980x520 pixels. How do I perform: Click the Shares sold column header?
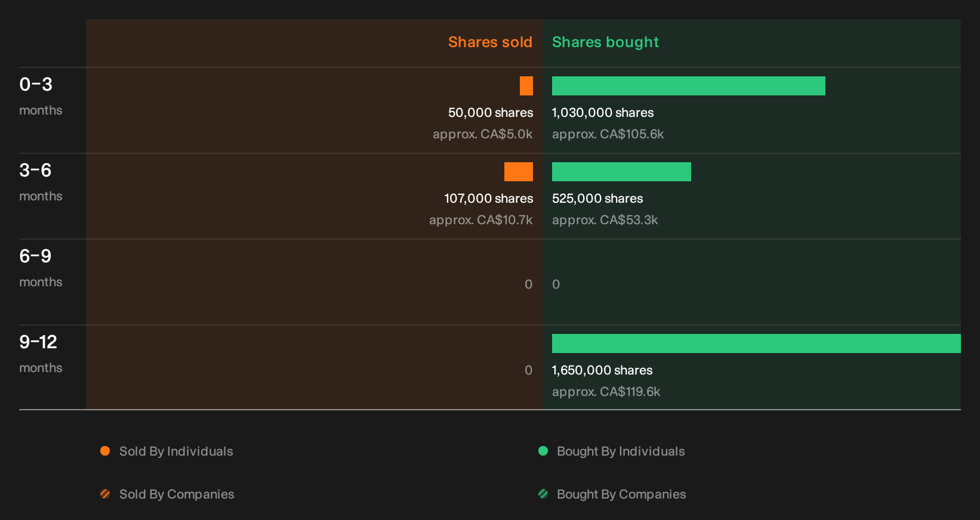point(490,42)
